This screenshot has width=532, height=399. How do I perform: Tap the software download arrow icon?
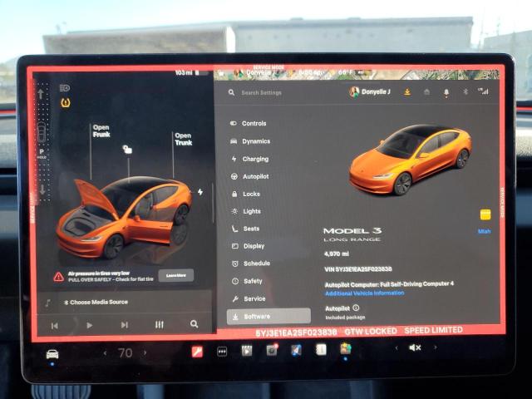click(407, 92)
